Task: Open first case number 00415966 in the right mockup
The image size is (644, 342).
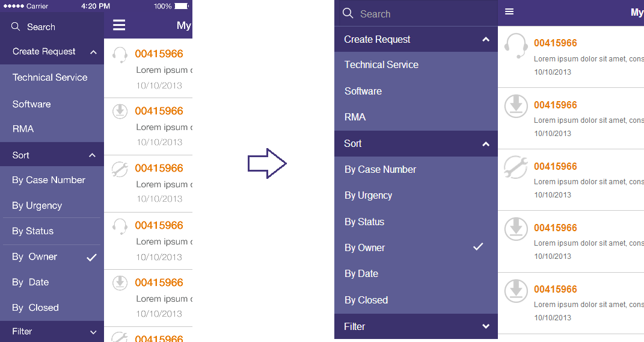Action: [555, 43]
